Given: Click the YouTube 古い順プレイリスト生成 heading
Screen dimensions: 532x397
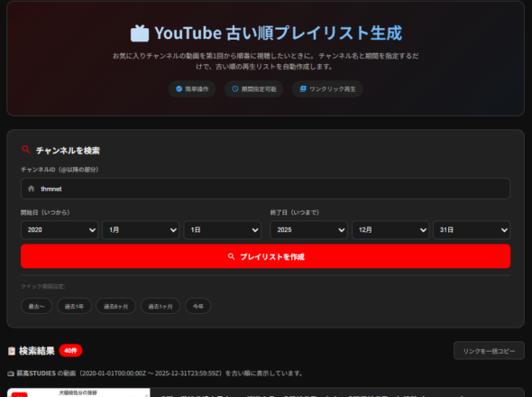Looking at the screenshot, I should point(279,33).
